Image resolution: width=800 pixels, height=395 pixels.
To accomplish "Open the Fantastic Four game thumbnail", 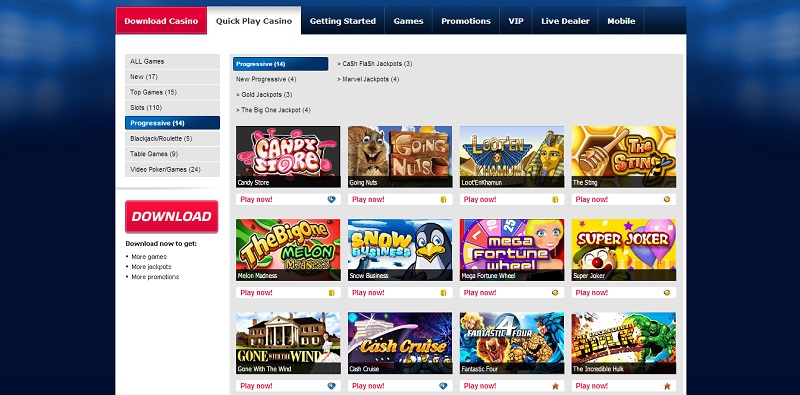I will point(512,343).
